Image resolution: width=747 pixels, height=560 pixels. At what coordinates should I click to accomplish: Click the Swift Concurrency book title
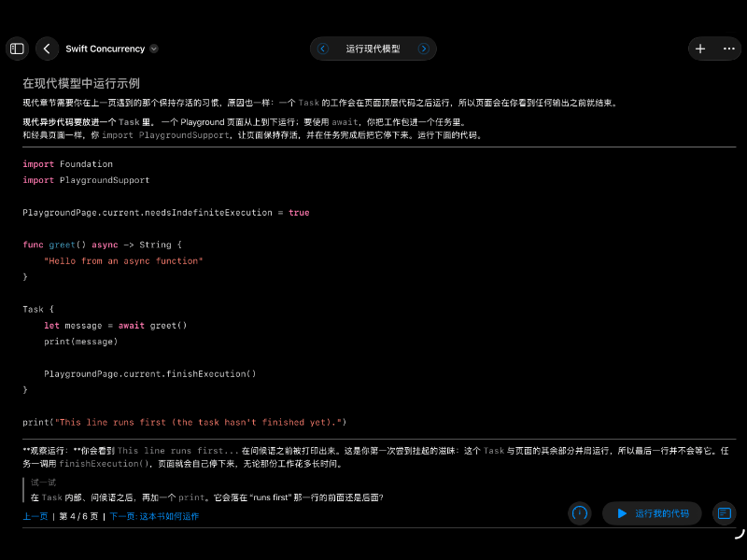(x=106, y=49)
